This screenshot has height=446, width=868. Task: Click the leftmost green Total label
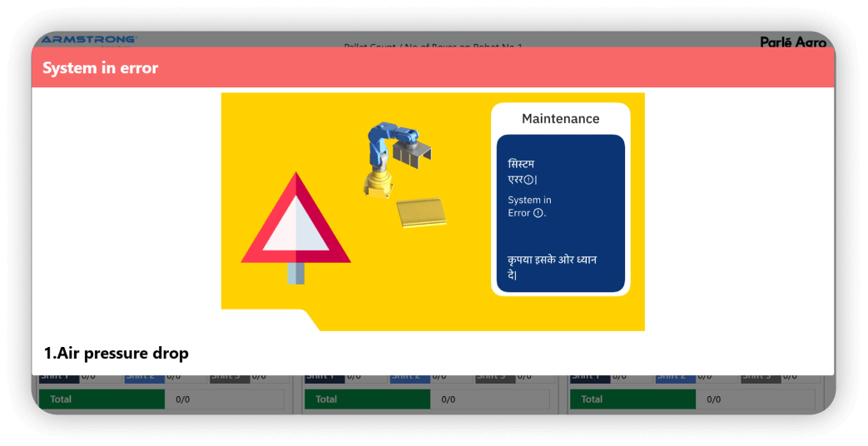coord(102,399)
